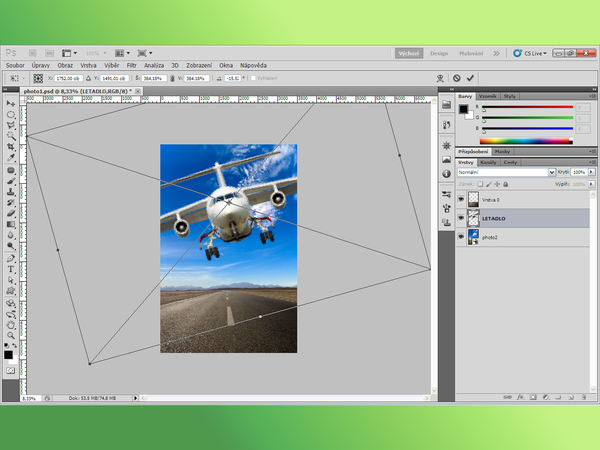Viewport: 600px width, 450px height.
Task: Open the Normální blend mode dropdown
Action: pyautogui.click(x=505, y=172)
